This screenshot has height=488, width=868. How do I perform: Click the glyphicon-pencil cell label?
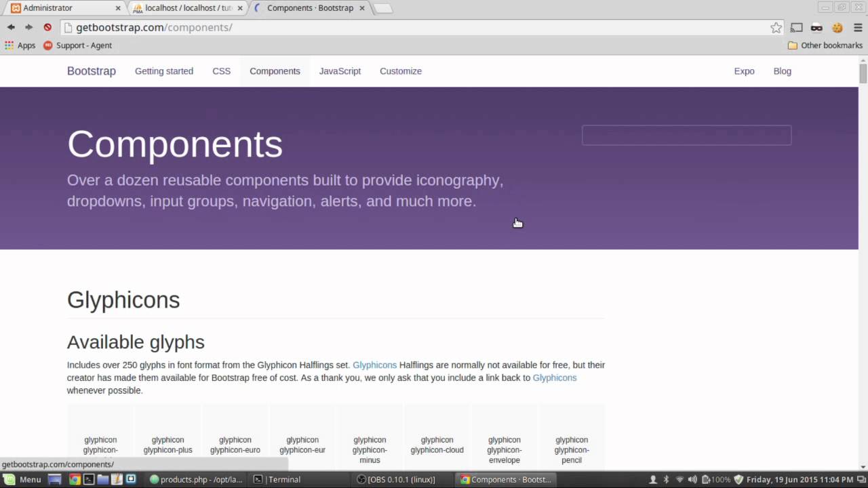(572, 450)
